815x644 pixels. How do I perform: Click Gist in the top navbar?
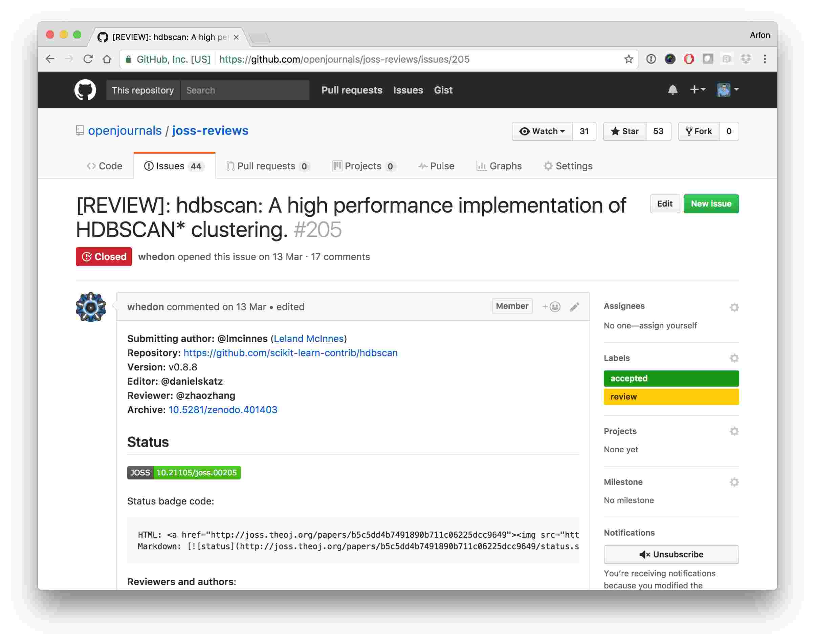(x=443, y=90)
